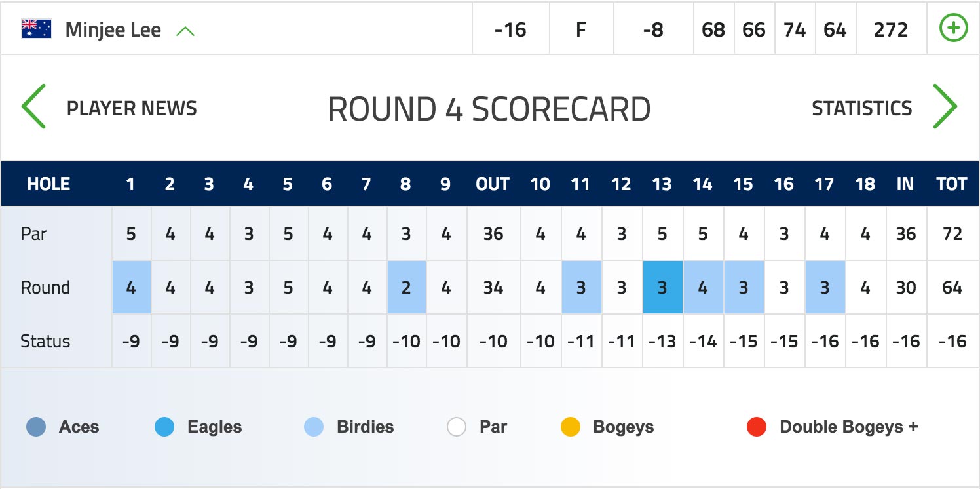The width and height of the screenshot is (980, 489).
Task: Click the OUT column header
Action: [493, 184]
